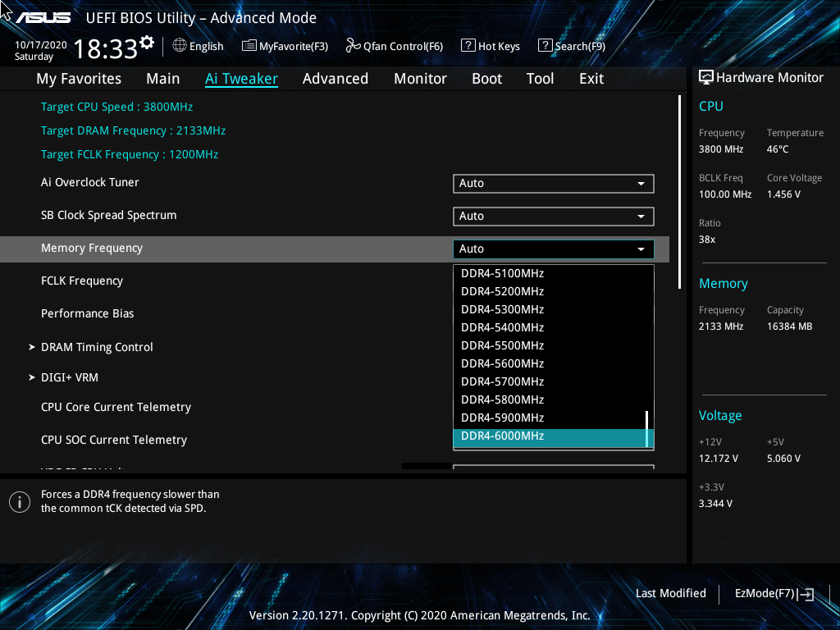Open Hot Keys question icon
840x630 pixels.
pos(468,46)
